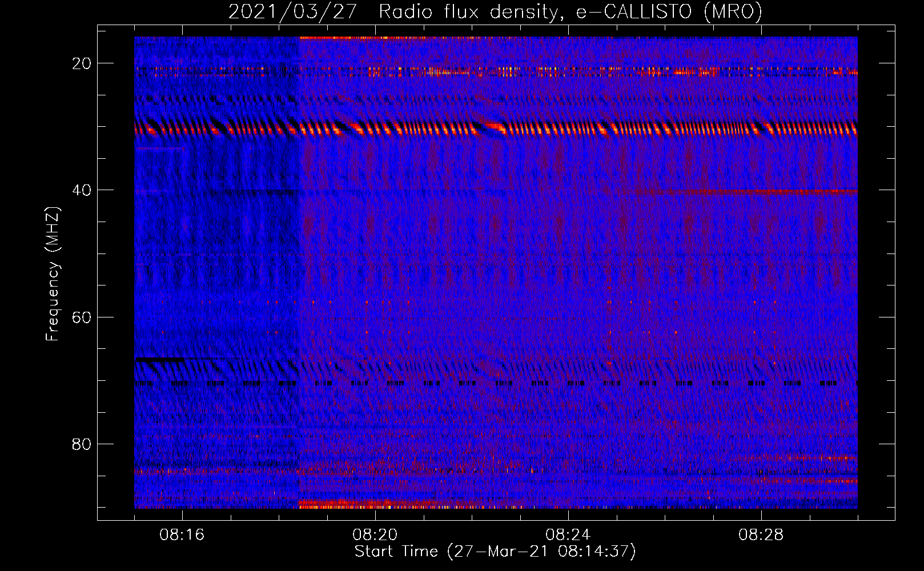This screenshot has width=924, height=571.
Task: Click the 08:16 time tick label
Action: coord(182,535)
